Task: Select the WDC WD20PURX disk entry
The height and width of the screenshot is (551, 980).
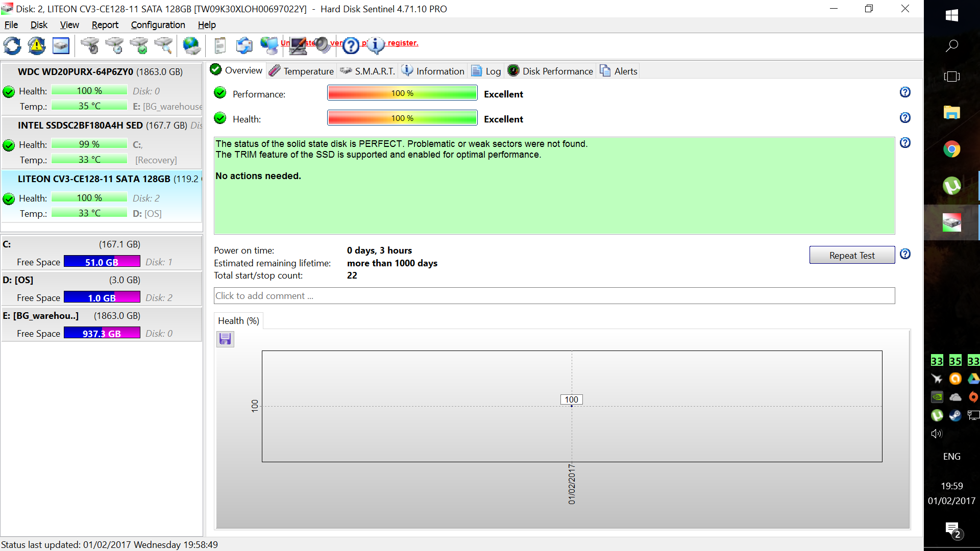Action: (101, 72)
